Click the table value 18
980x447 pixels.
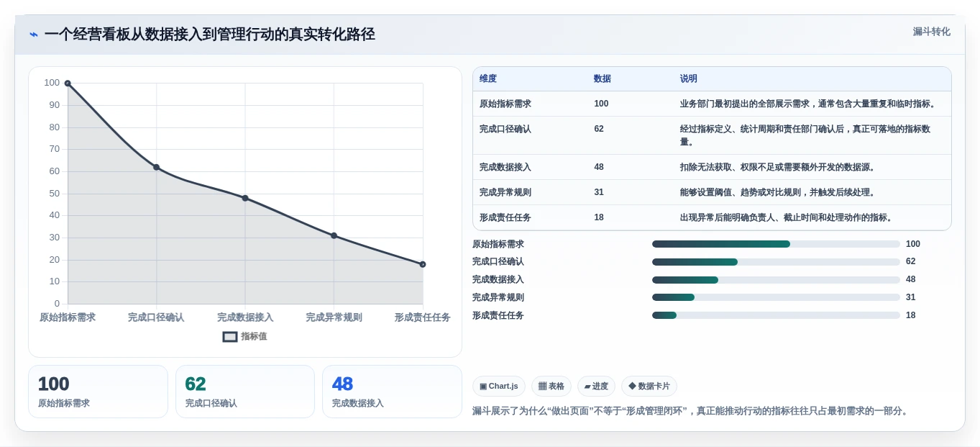point(599,217)
